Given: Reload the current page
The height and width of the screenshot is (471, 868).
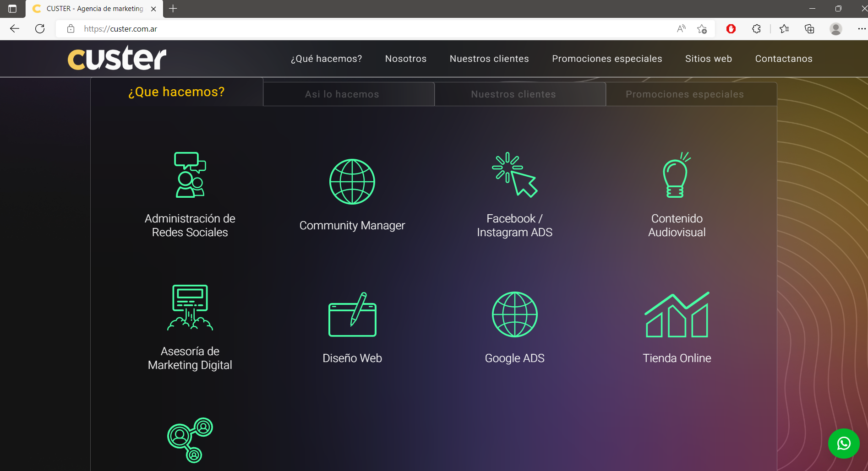Looking at the screenshot, I should coord(40,29).
